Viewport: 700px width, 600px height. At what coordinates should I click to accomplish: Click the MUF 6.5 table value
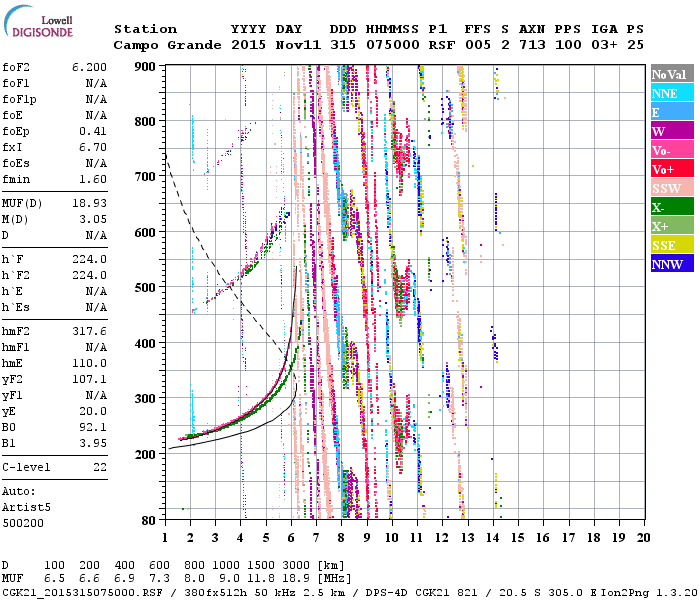(54, 578)
